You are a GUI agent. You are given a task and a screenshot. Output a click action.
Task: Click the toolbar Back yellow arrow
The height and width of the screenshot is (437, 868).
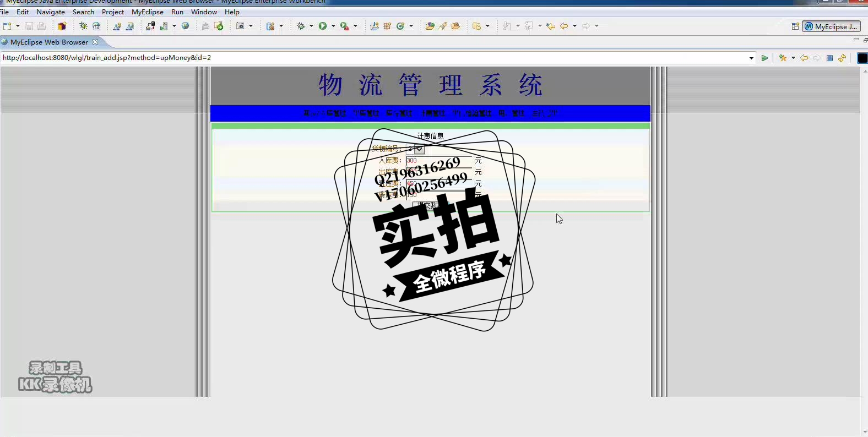564,26
